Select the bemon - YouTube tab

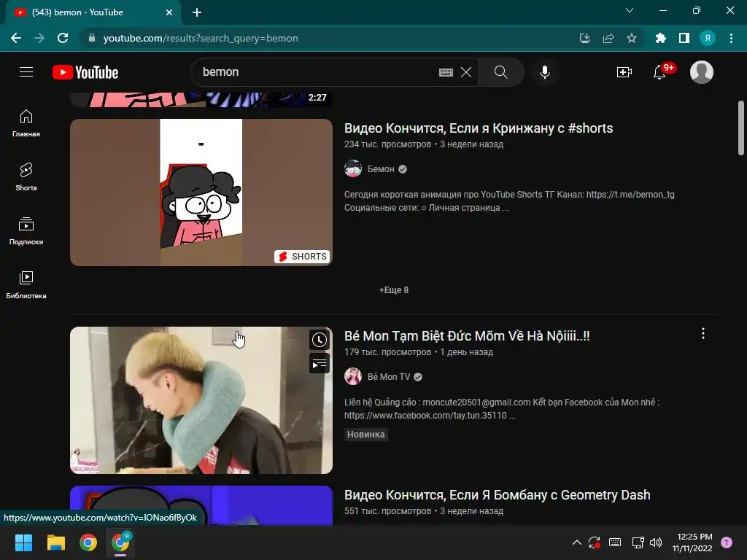[93, 12]
